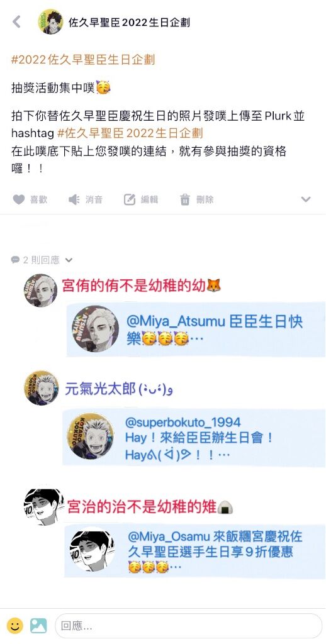
Task: Open the @Miya_Atsumu linked plurk preview
Action: pos(196,329)
